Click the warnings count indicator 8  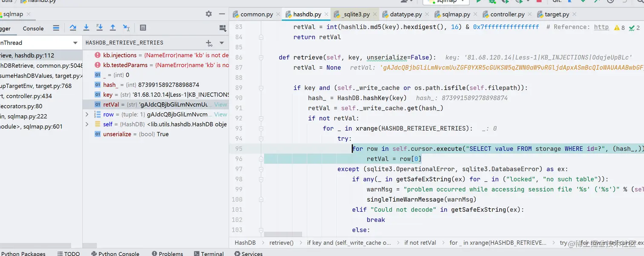620,28
